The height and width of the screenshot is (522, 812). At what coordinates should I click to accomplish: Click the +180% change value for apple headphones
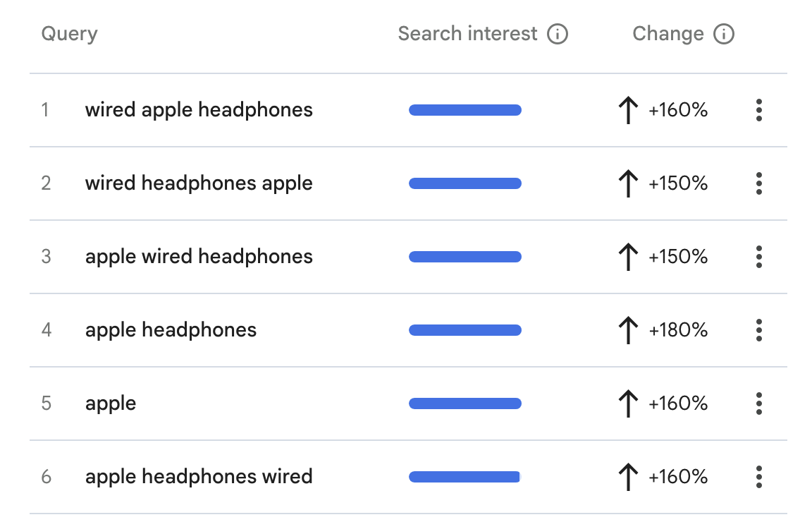[677, 330]
